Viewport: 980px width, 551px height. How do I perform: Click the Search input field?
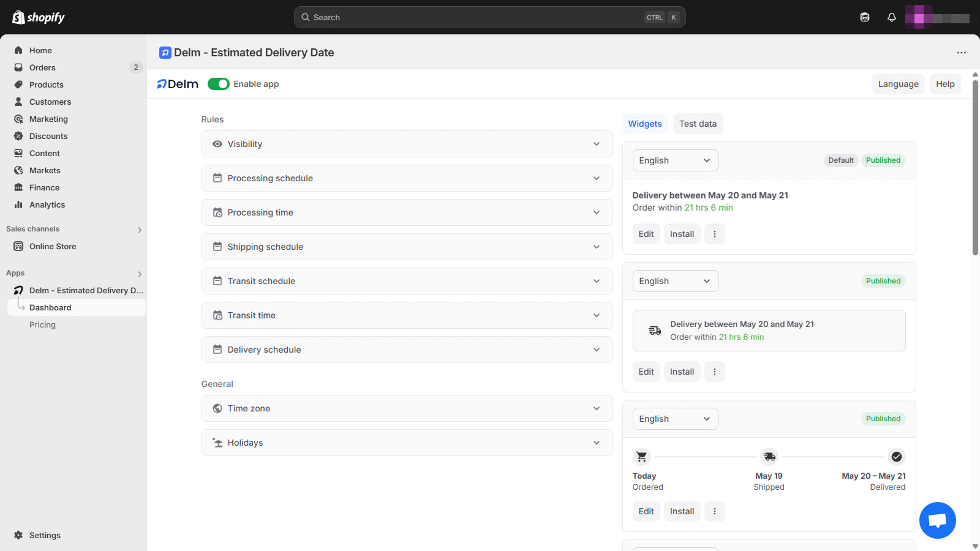(x=489, y=17)
